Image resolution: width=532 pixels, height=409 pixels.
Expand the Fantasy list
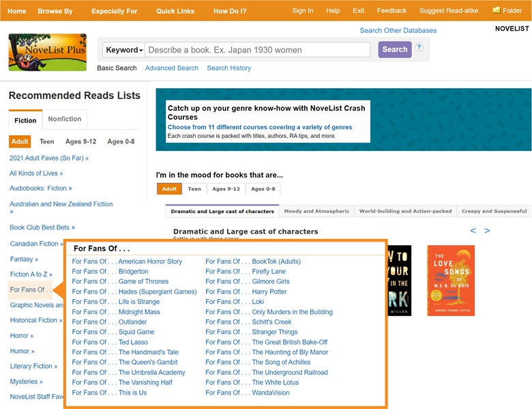(24, 259)
